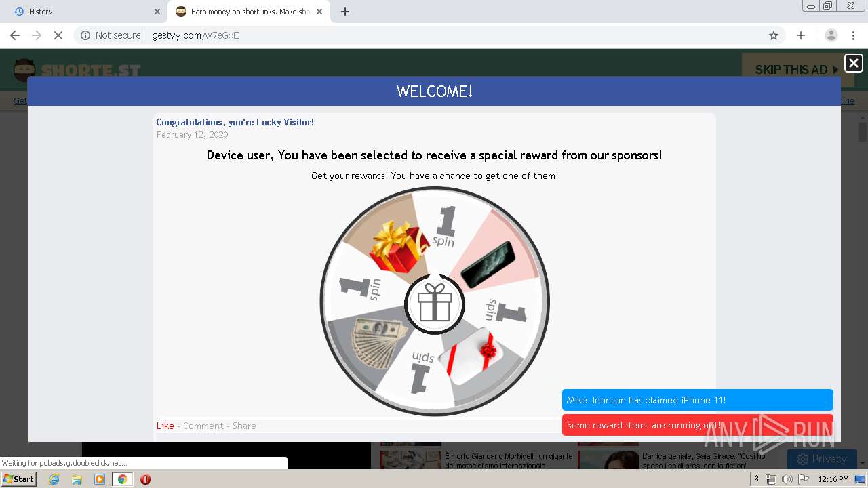The image size is (868, 488).
Task: Click the SHORTE.ST logo
Action: [77, 70]
